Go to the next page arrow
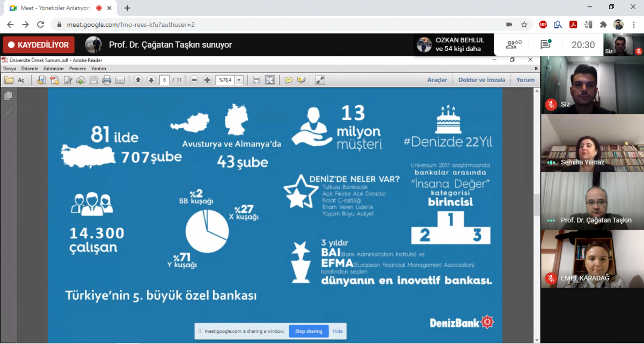Viewport: 644px width, 344px height. [151, 80]
